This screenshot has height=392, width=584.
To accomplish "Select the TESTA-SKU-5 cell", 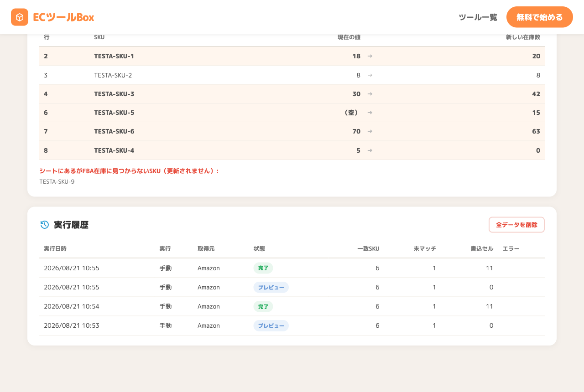I will coord(114,113).
